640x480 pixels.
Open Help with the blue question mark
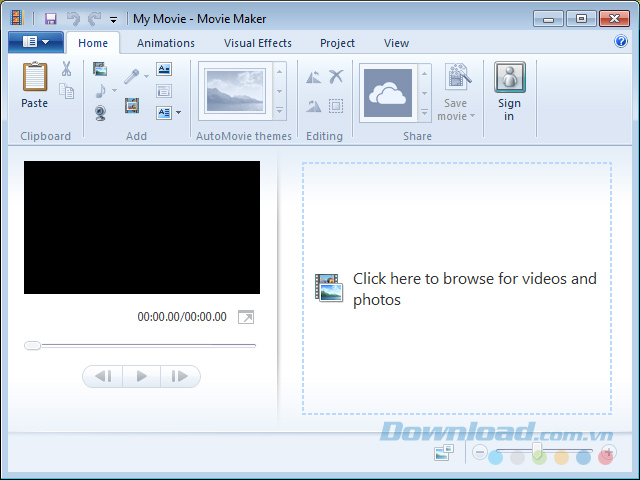coord(621,42)
